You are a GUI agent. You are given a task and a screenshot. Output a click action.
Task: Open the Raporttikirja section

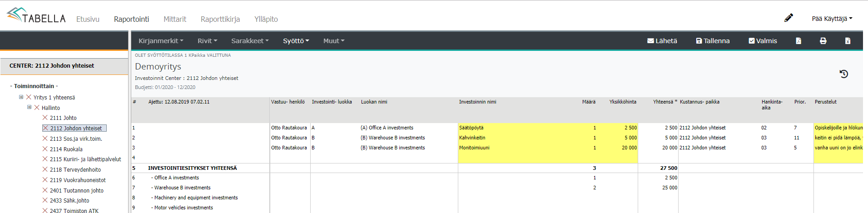[x=220, y=19]
